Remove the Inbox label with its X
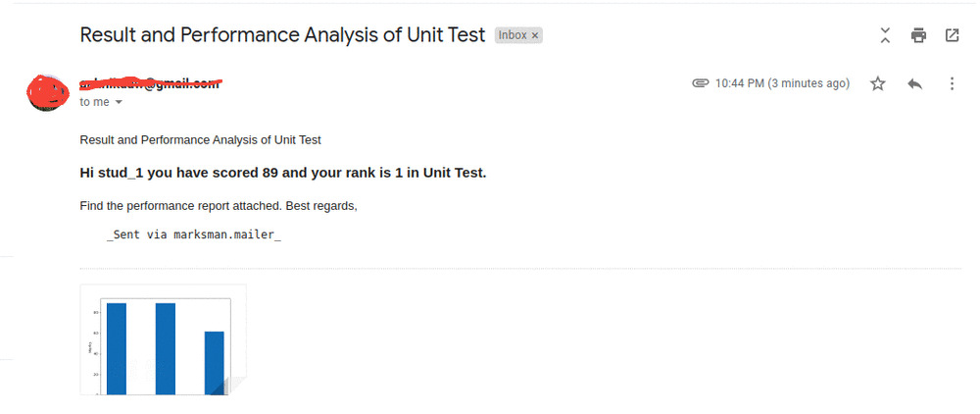Screen dimensions: 980x414 coord(536,35)
